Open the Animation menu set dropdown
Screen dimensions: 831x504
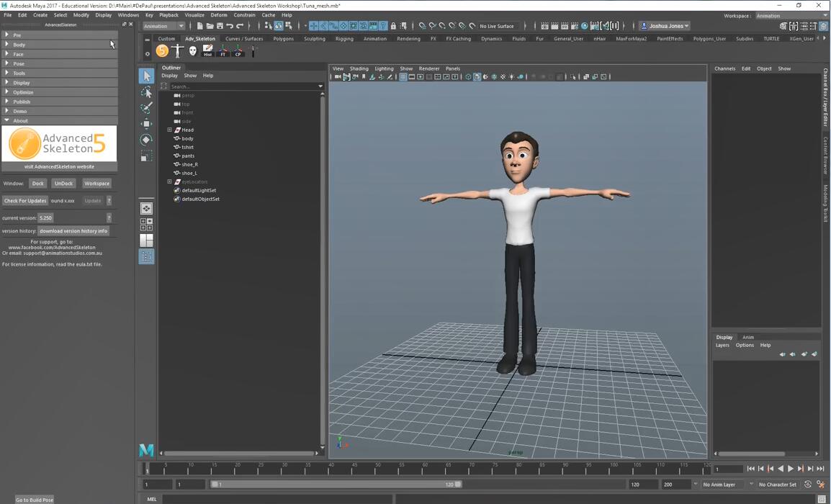(163, 26)
